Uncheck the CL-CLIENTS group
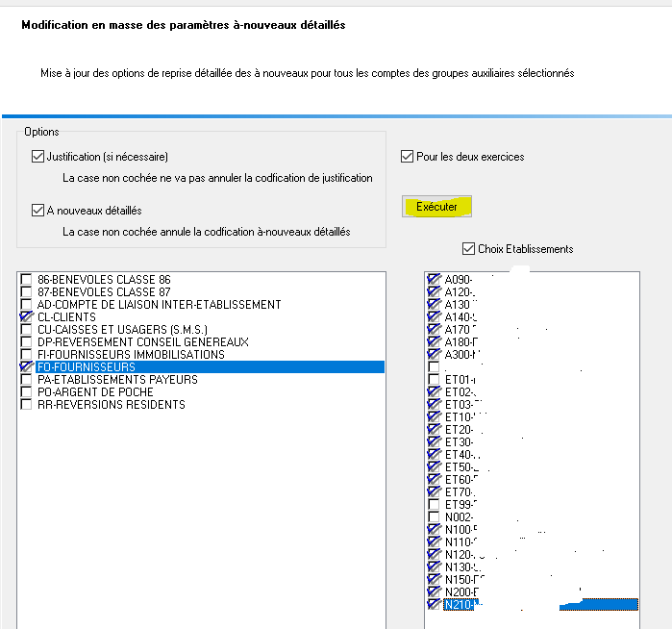Image resolution: width=672 pixels, height=629 pixels. point(26,317)
